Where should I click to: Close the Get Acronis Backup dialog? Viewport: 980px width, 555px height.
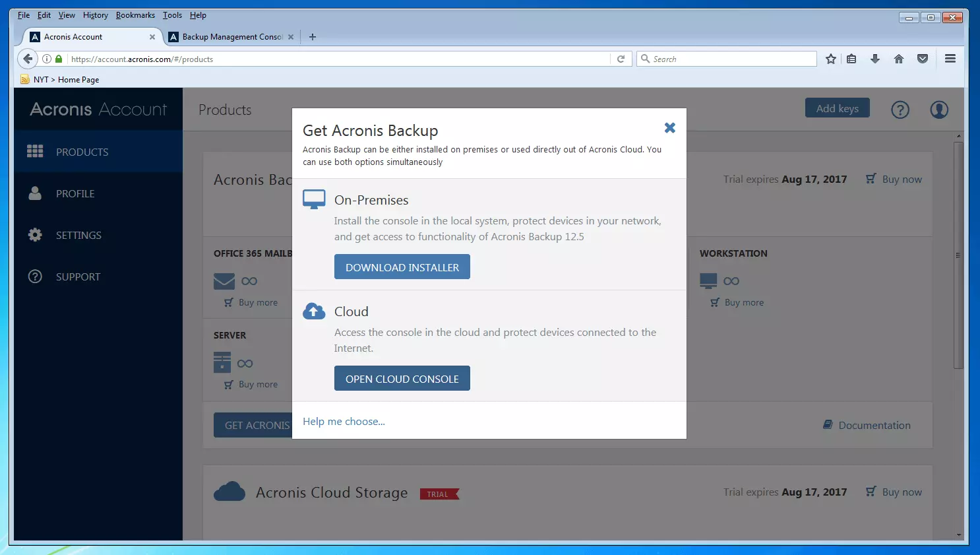(669, 128)
